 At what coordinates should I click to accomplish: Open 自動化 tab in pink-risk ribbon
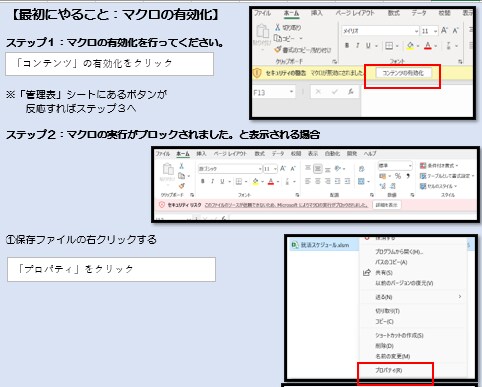click(x=332, y=154)
